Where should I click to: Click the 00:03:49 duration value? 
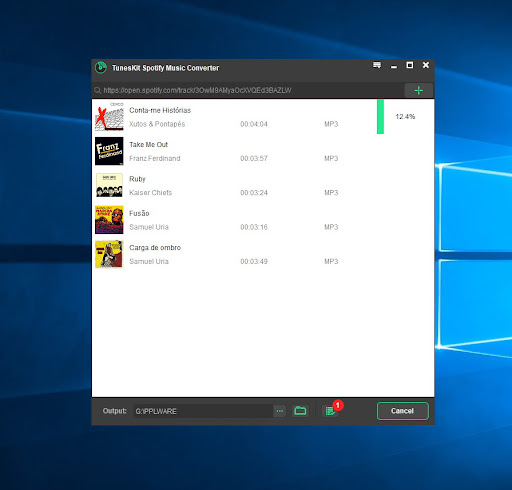coord(254,261)
